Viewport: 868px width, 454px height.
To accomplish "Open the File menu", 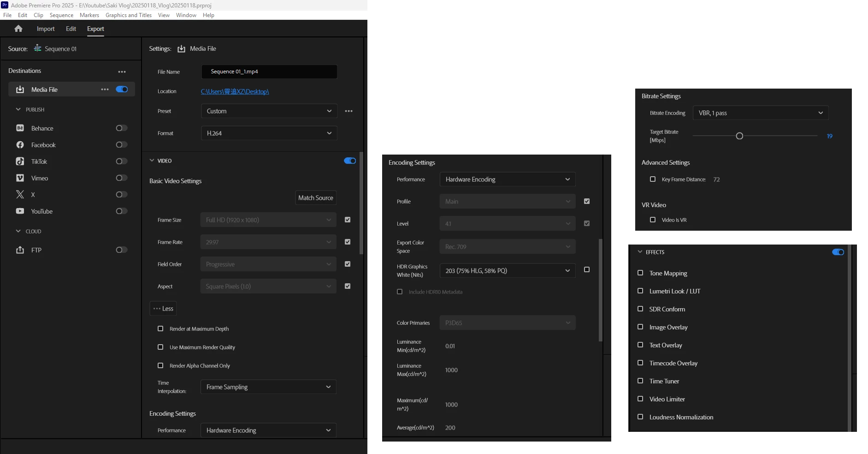I will (7, 15).
